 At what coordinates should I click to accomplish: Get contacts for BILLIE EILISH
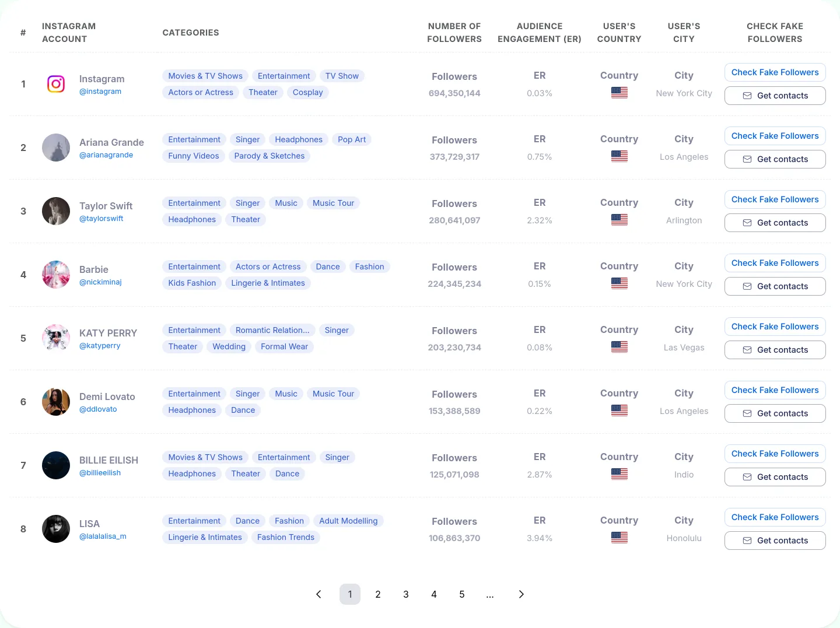(775, 477)
